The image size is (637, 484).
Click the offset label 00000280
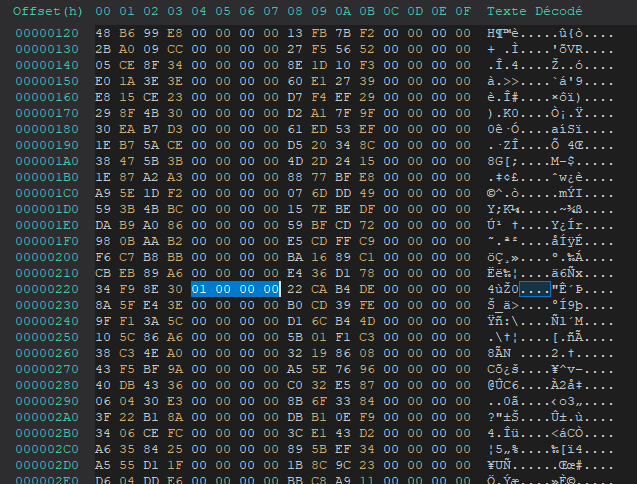point(47,385)
